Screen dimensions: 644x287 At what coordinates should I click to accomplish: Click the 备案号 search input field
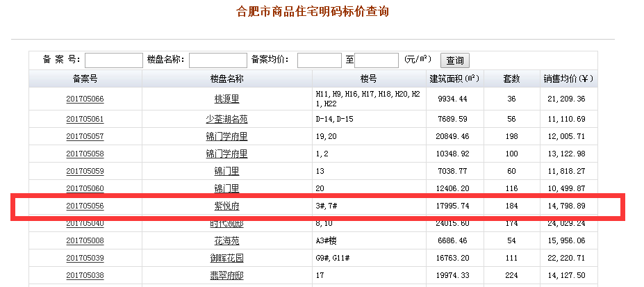113,60
